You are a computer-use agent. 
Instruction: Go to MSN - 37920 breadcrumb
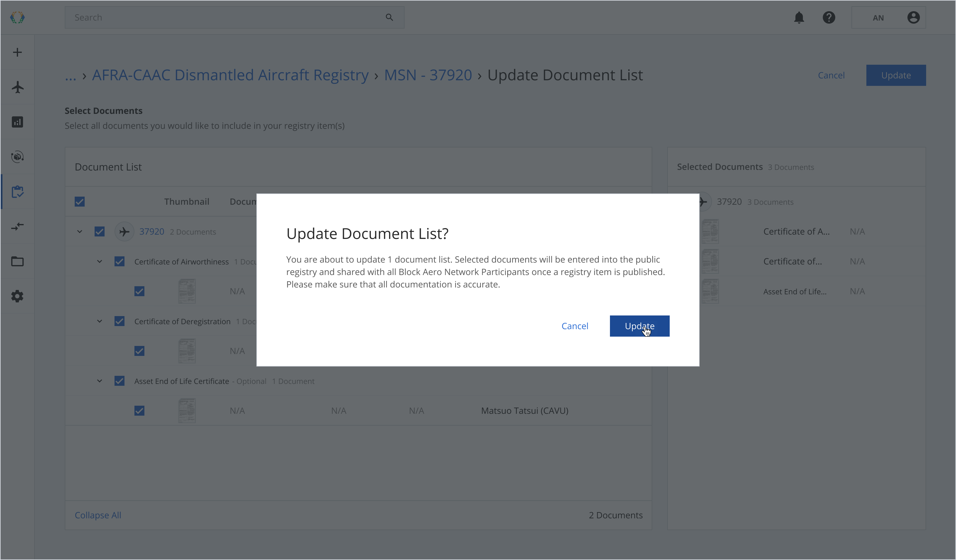click(x=428, y=75)
